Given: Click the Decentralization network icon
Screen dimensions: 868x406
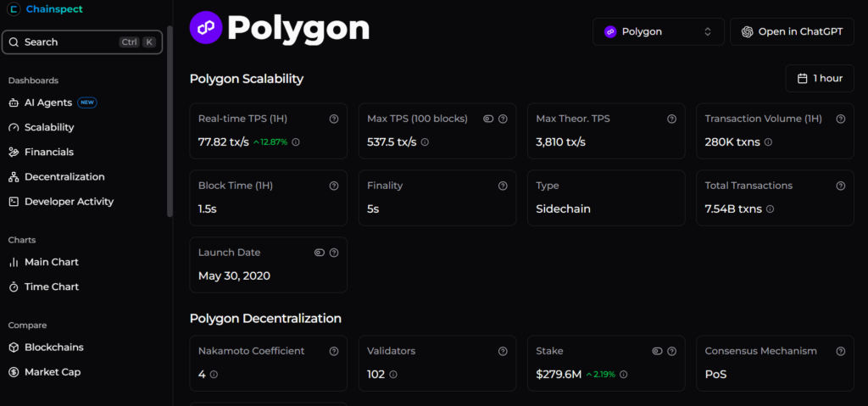Looking at the screenshot, I should click(14, 176).
